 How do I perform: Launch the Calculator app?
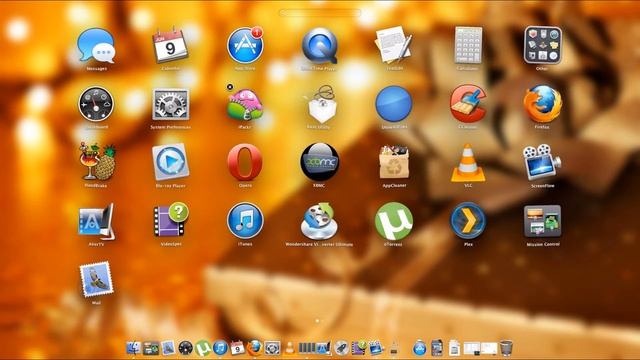coord(468,45)
